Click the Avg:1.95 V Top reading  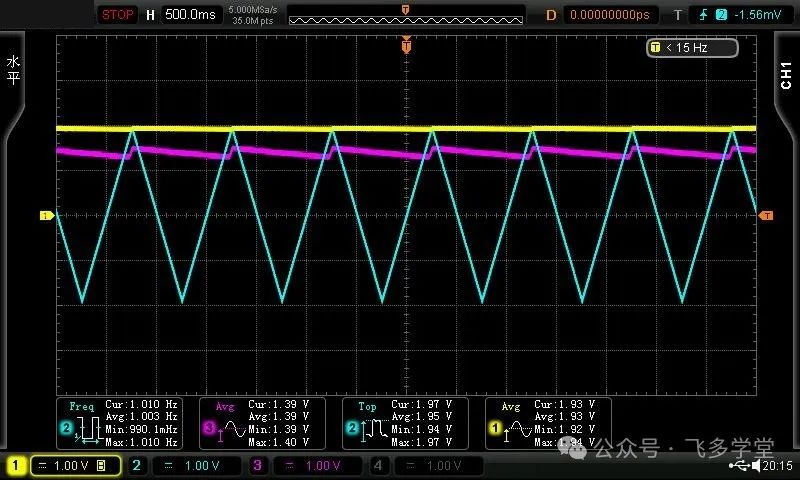pyautogui.click(x=421, y=416)
